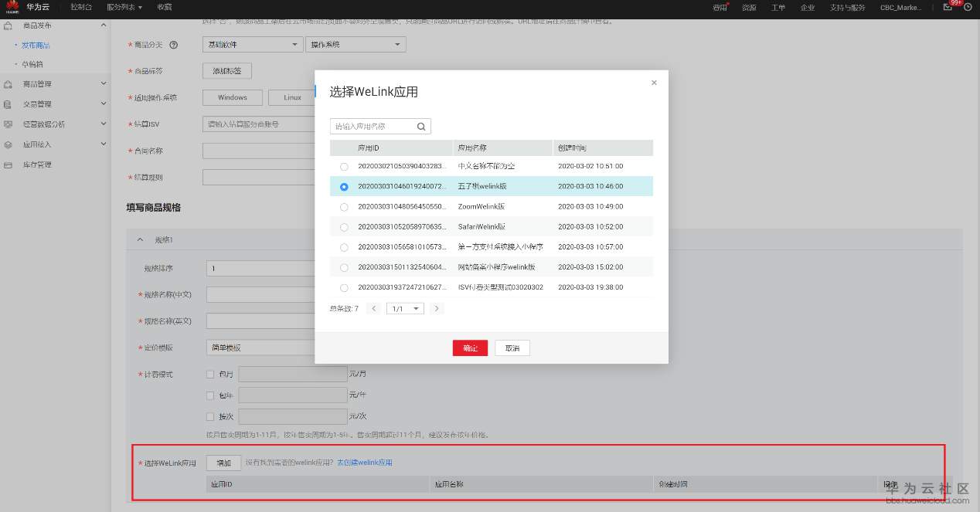Click the 商品发布 sidebar icon
Screen dimensions: 980x512
coord(8,25)
